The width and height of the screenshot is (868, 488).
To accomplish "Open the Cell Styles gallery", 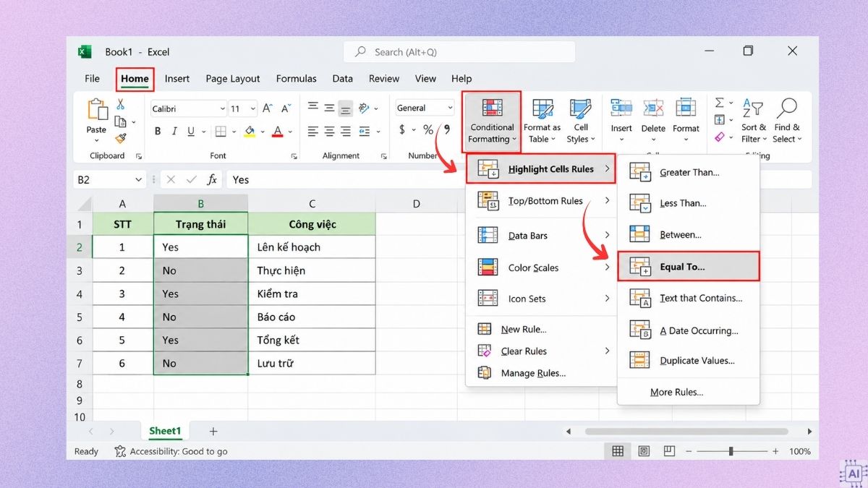I will point(580,121).
